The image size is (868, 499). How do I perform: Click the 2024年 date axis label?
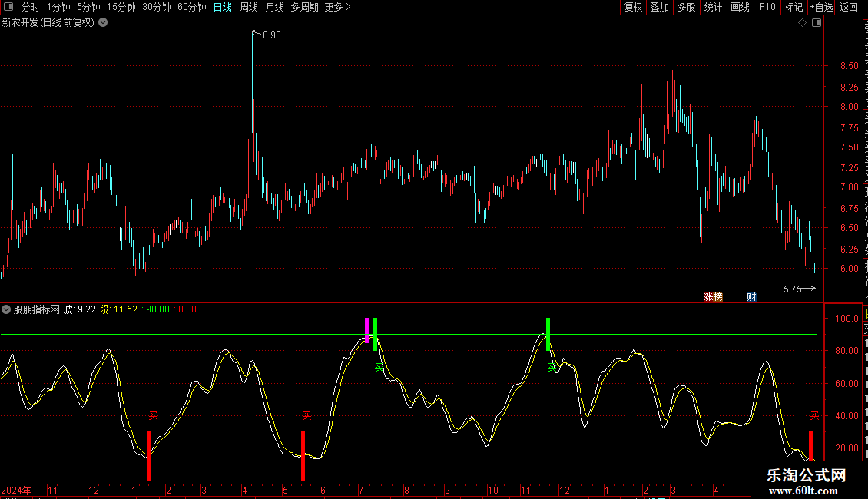pyautogui.click(x=16, y=491)
